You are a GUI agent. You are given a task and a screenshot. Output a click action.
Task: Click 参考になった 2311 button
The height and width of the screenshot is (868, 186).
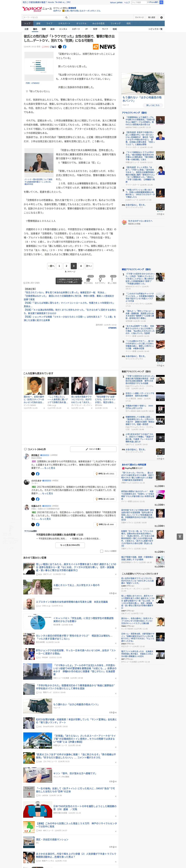pos(105,474)
